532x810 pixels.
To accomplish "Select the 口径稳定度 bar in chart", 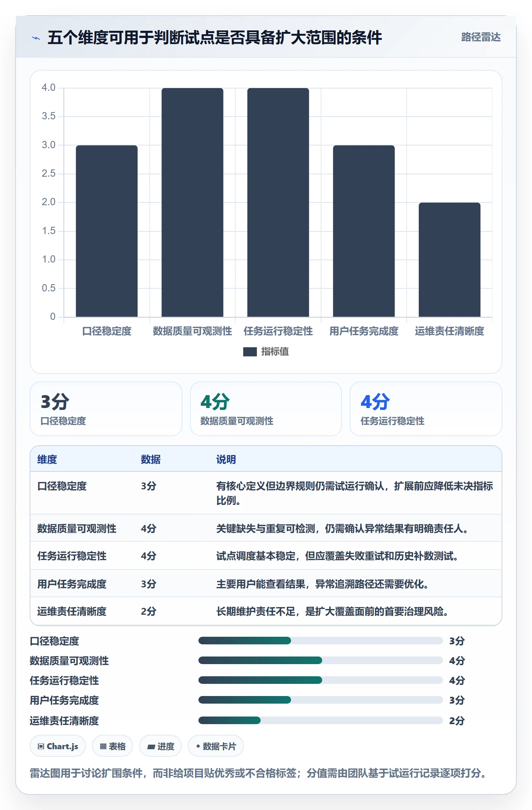I will pos(107,231).
